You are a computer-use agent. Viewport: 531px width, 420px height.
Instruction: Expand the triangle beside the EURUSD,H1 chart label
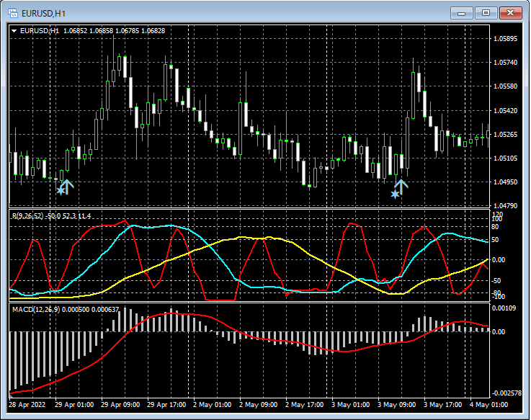pos(14,31)
